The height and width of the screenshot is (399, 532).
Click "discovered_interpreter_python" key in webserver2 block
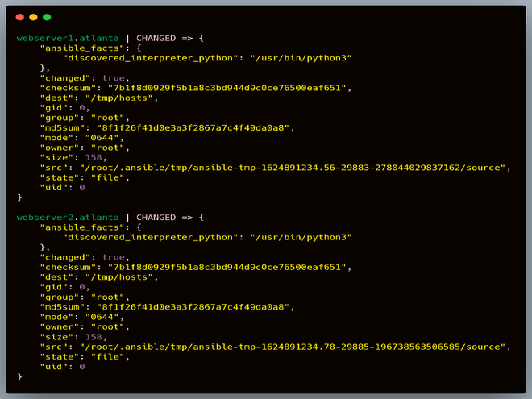coord(150,237)
